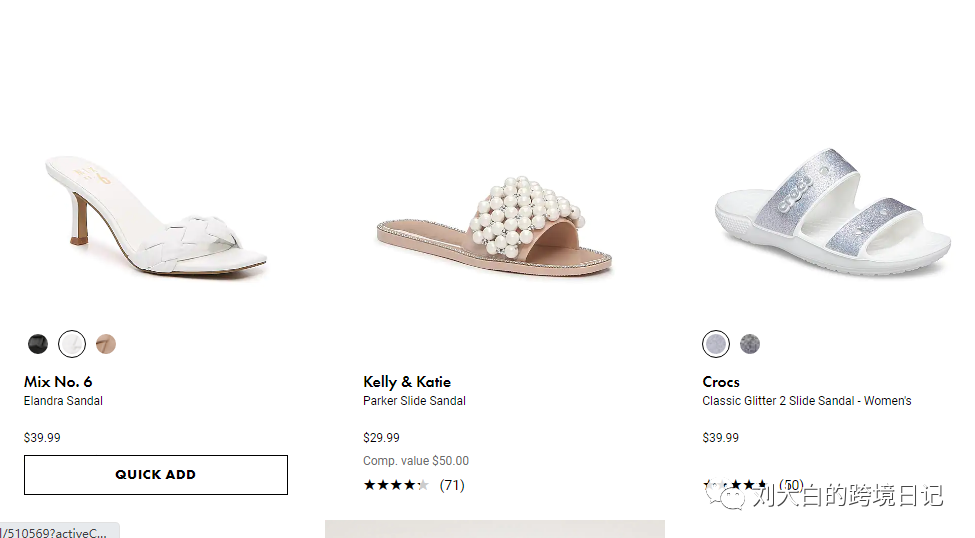Open Classic Glitter 2 Slide Sandal link
Screen dimensions: 975x538
tap(806, 401)
